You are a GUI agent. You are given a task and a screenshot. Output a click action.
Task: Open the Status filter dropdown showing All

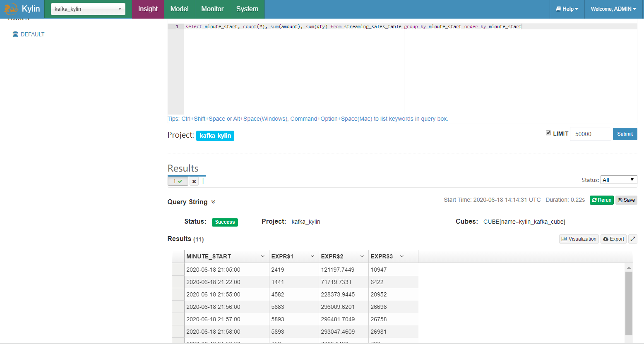(619, 180)
